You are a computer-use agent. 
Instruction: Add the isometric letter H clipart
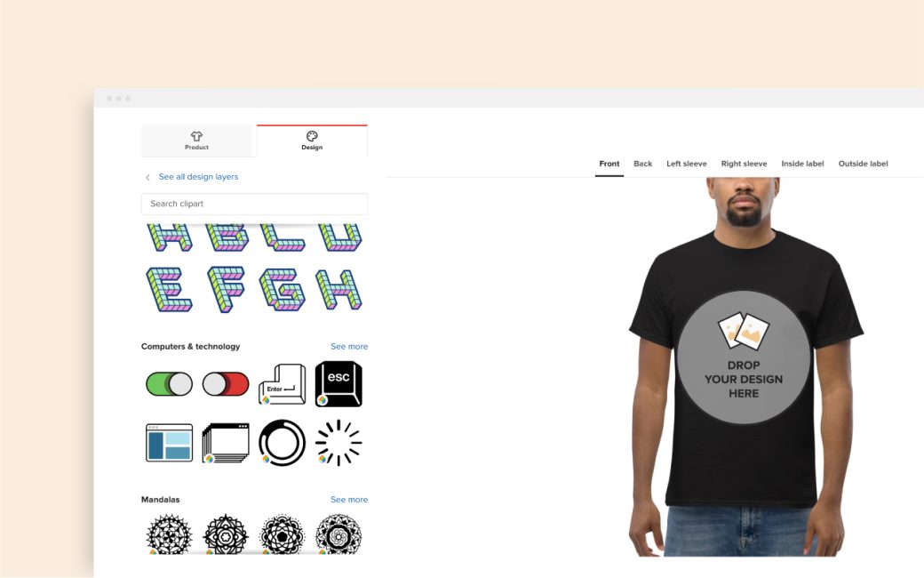[339, 289]
